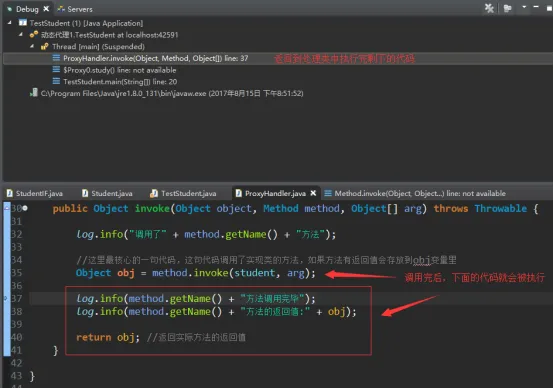
Task: Click the 'public' keyword on line 30
Action: tap(70, 208)
